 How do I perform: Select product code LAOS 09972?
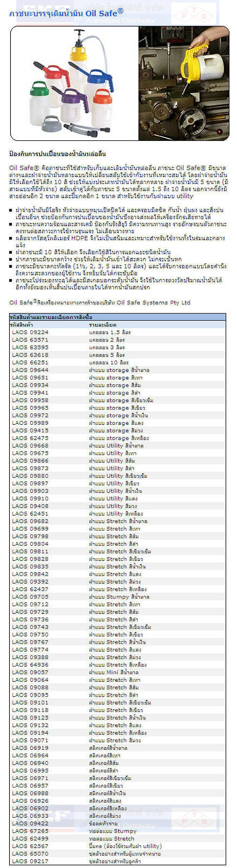point(30,415)
